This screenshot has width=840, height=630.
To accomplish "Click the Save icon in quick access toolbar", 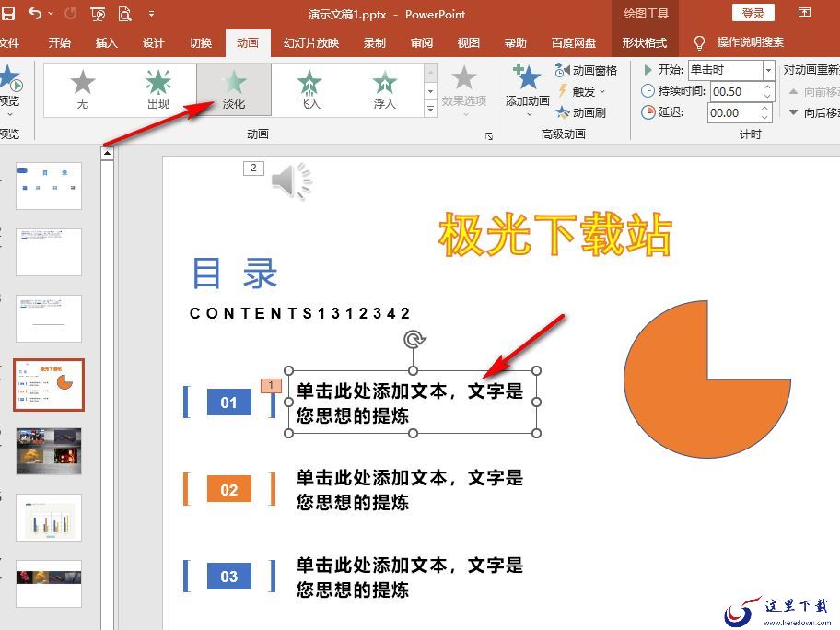I will [7, 14].
